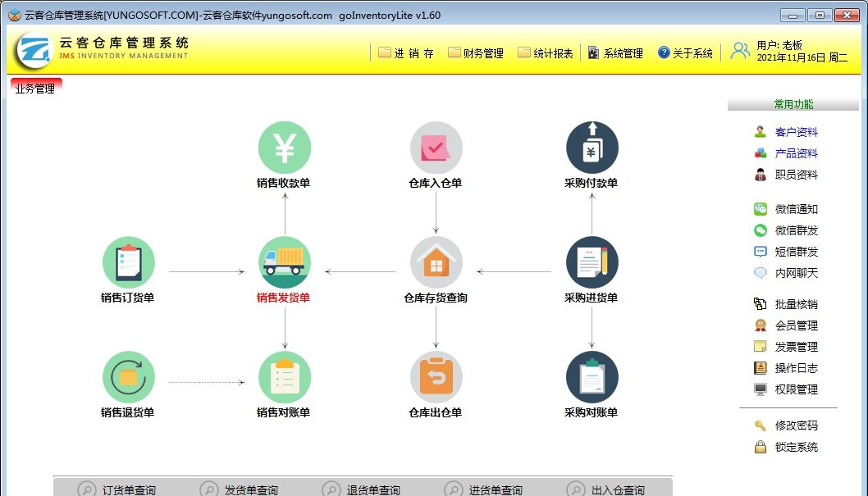Viewport: 868px width, 496px height.
Task: Open 销售收款单 yen symbol icon
Action: (x=285, y=148)
